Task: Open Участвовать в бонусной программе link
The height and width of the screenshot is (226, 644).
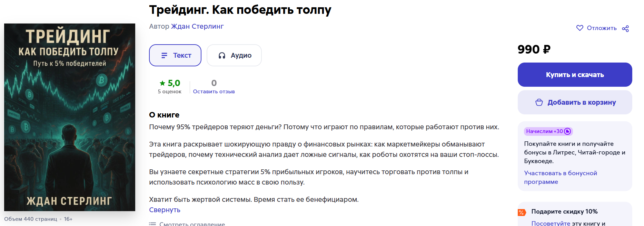Action: 561,177
